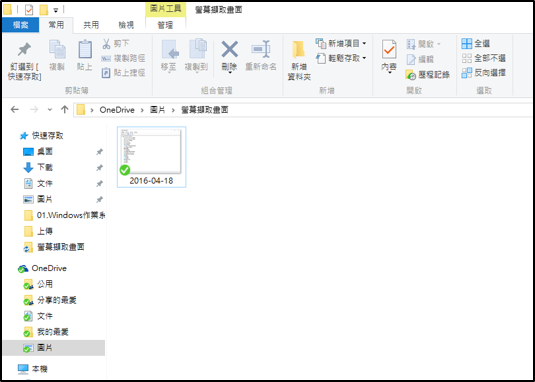Screen dimensions: 535x382
Task: Select 快速存取 in the navigation pane
Action: point(47,136)
